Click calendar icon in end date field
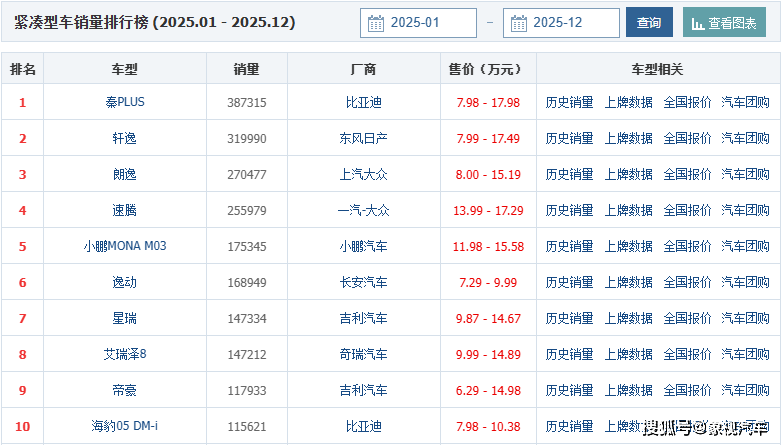This screenshot has height=445, width=782. coord(519,23)
